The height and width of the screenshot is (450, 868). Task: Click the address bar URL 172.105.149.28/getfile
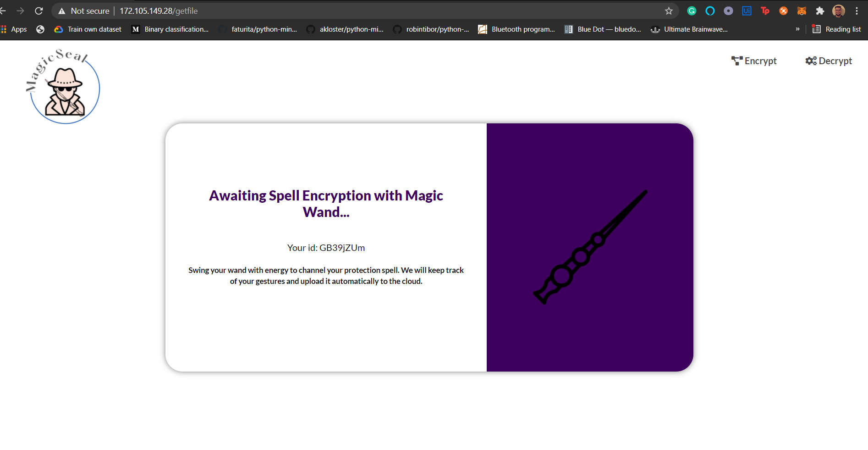pyautogui.click(x=159, y=11)
